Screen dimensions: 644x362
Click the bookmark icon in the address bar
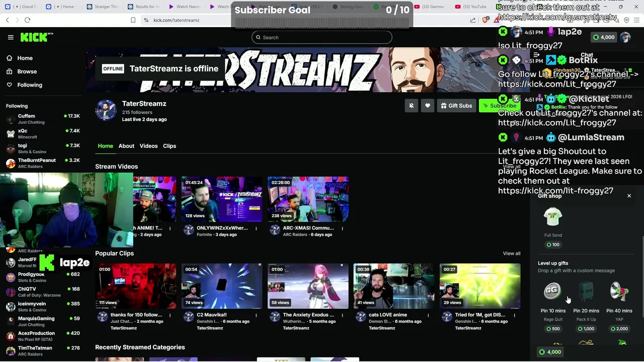[133, 20]
